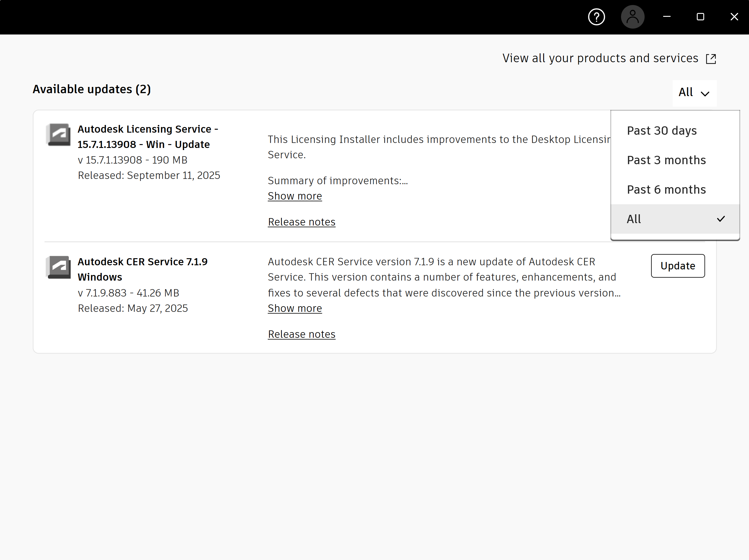Click the external link icon beside products link
749x560 pixels.
pos(711,58)
